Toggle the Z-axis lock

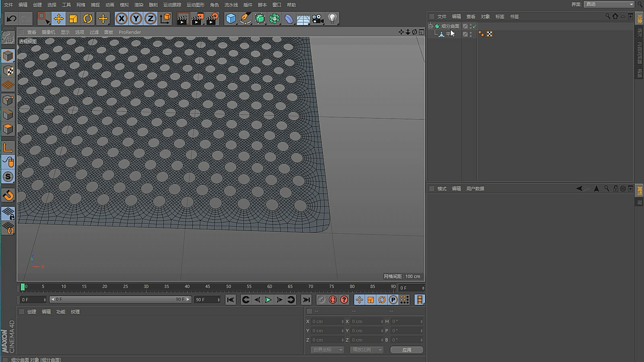click(150, 19)
